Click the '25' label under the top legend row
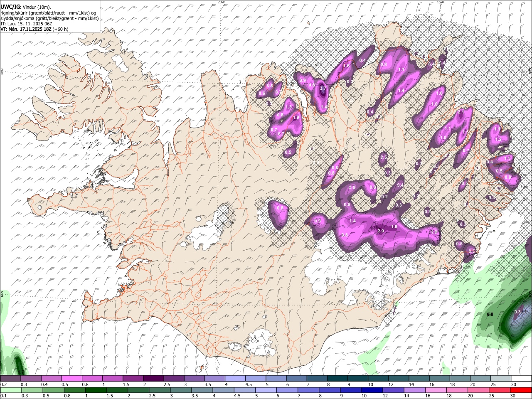Image resolution: width=532 pixels, height=399 pixels. (x=493, y=384)
